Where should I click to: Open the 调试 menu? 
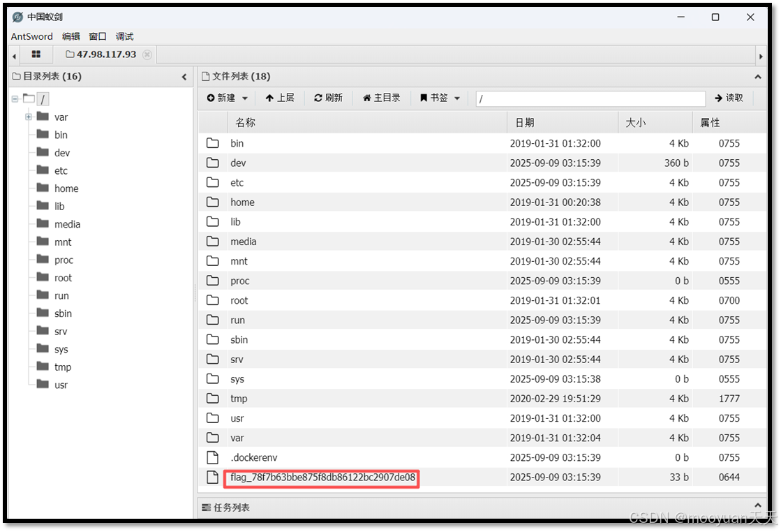(x=124, y=36)
